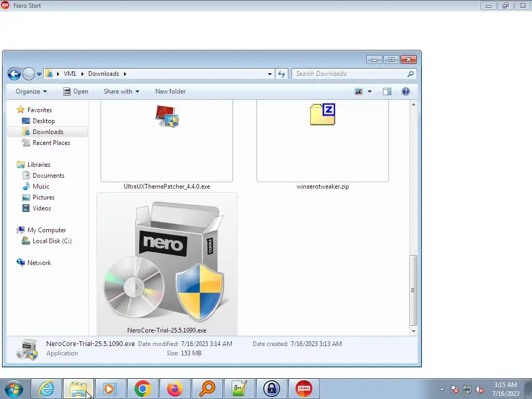Open the Share with menu
Viewport: 532px width, 399px height.
pyautogui.click(x=122, y=91)
